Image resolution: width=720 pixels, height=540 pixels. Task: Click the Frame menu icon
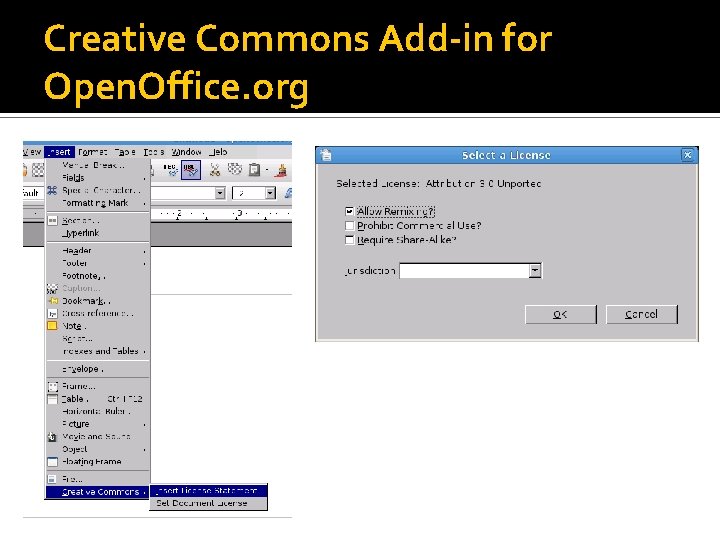tap(53, 386)
